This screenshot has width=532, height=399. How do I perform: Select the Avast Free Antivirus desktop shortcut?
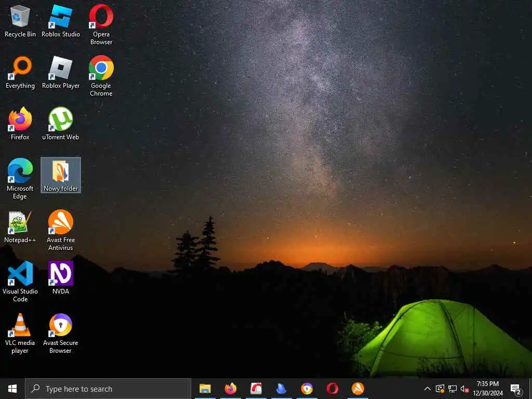pyautogui.click(x=61, y=230)
